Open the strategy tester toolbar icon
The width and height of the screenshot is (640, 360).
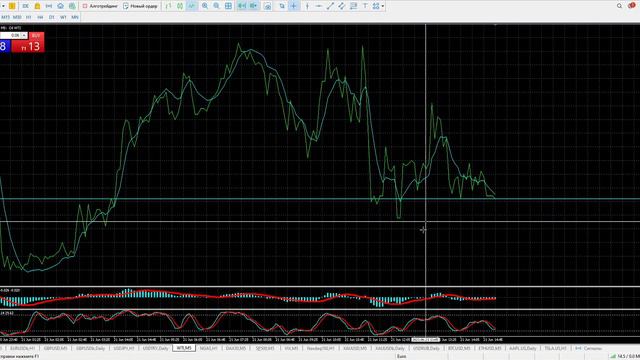tap(72, 6)
